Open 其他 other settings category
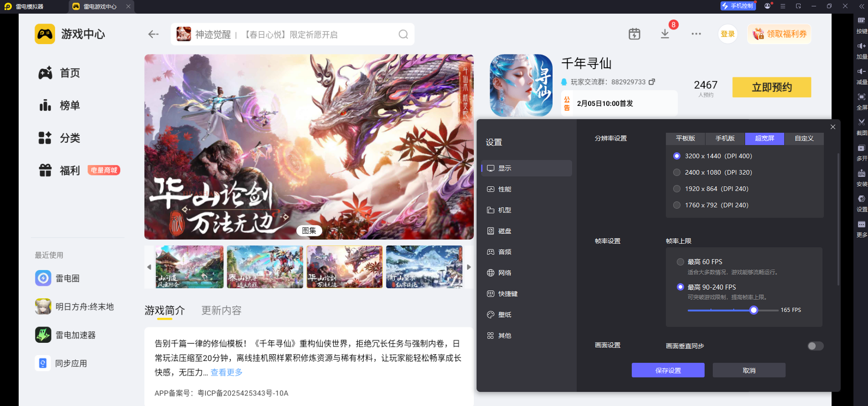868x406 pixels. click(x=527, y=336)
